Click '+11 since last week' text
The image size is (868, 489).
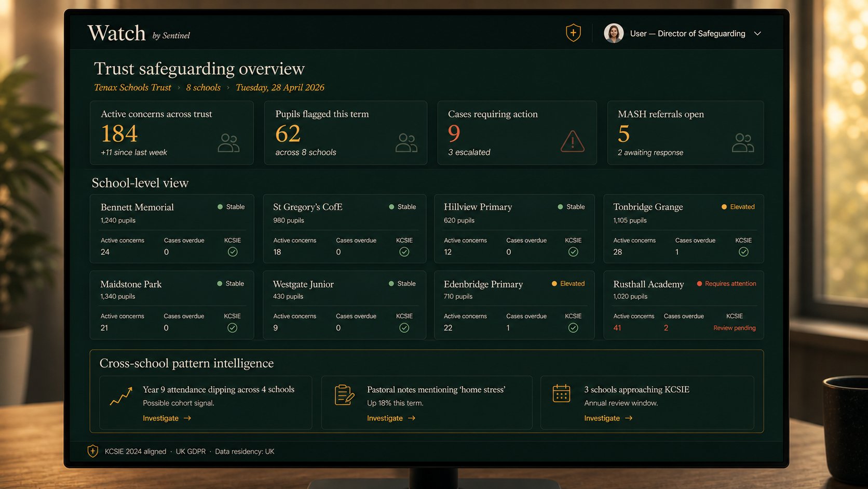pos(134,152)
